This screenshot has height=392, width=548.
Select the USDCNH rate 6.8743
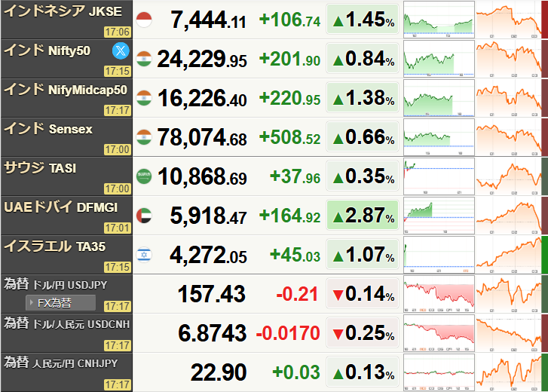212,333
